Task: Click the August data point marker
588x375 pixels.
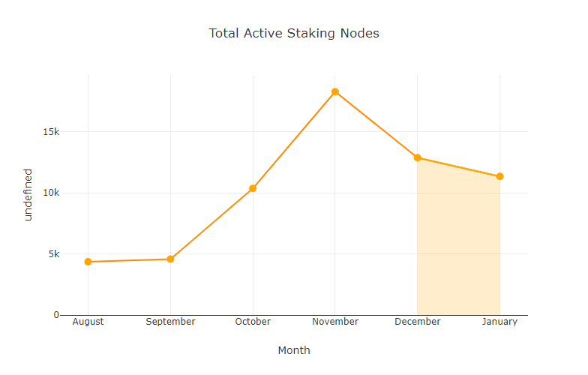Action: (88, 262)
